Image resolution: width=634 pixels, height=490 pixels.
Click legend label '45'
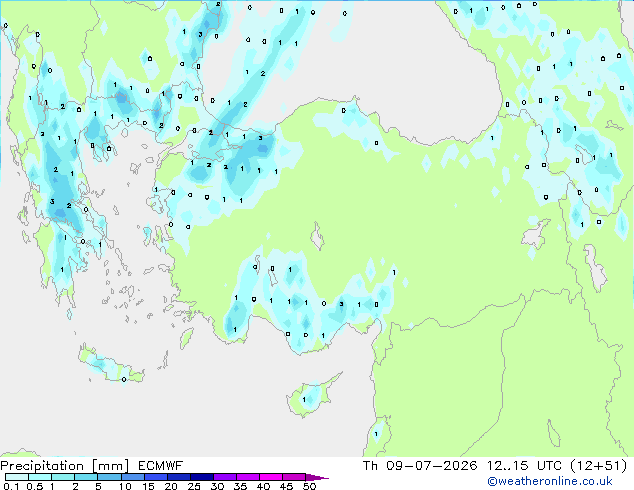286,486
